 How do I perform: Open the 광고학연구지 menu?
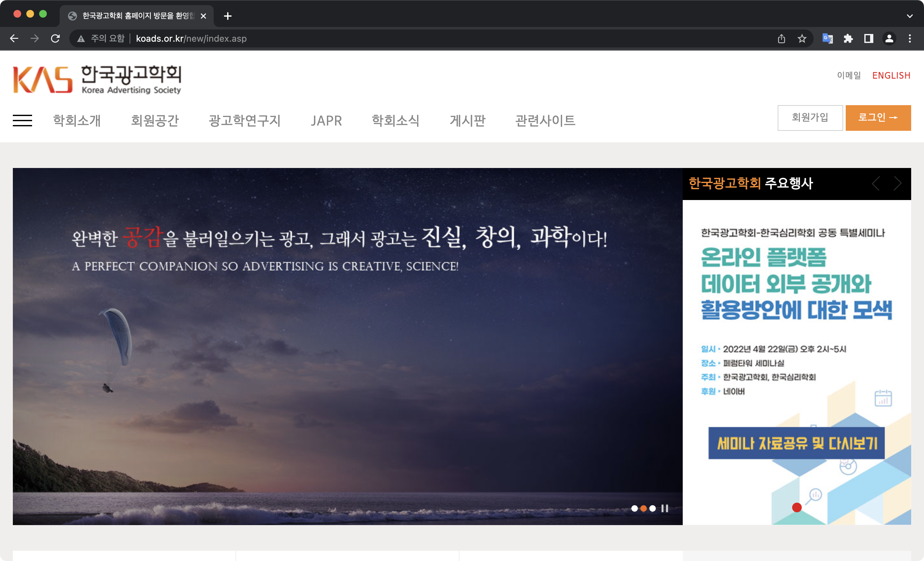pos(244,120)
